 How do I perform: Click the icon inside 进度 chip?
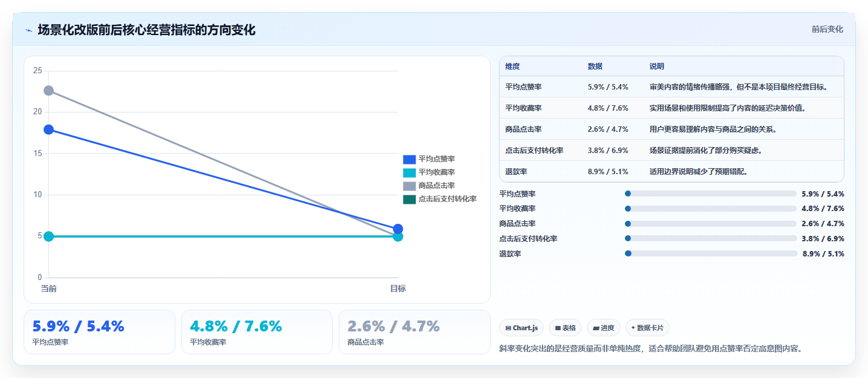click(x=596, y=328)
